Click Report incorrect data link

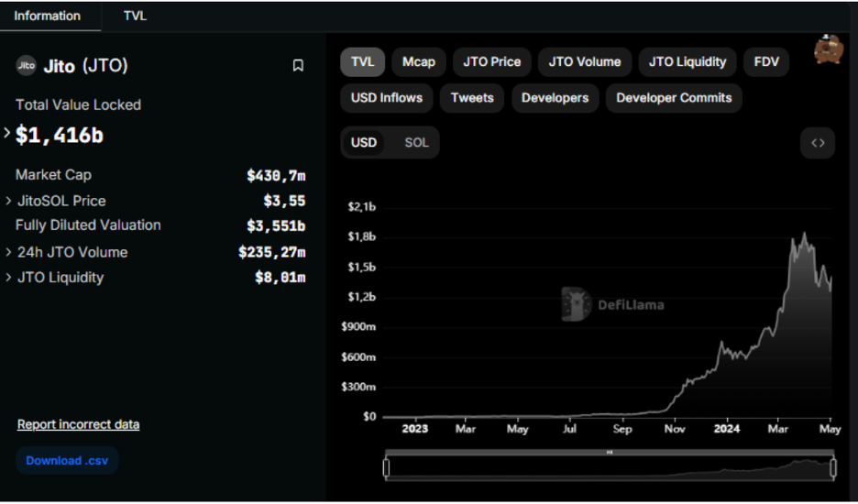(x=78, y=424)
